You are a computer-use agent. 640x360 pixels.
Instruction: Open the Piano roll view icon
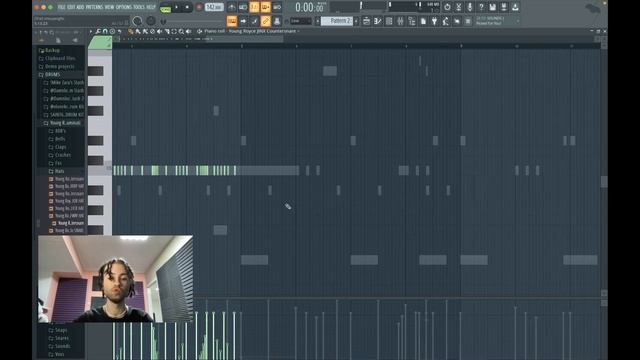pos(378,21)
